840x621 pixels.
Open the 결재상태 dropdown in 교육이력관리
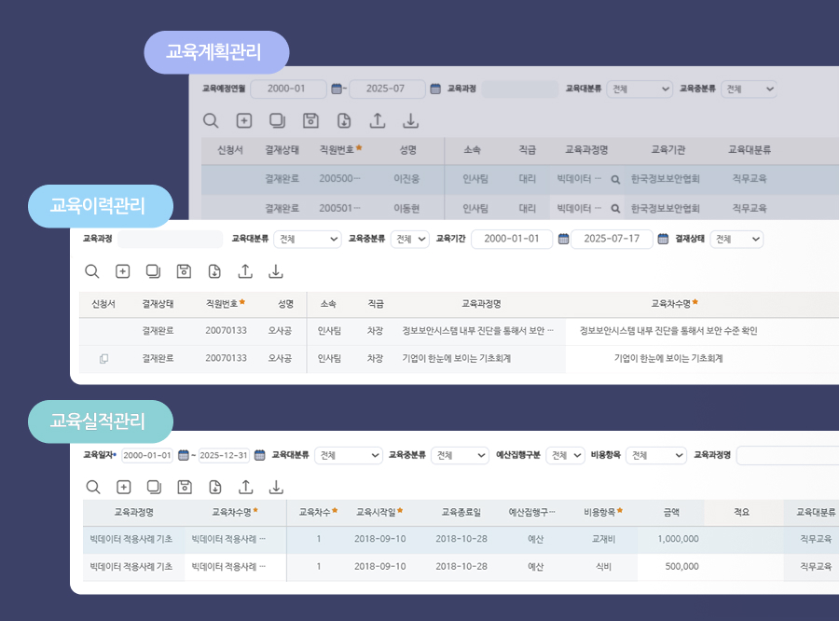[736, 239]
